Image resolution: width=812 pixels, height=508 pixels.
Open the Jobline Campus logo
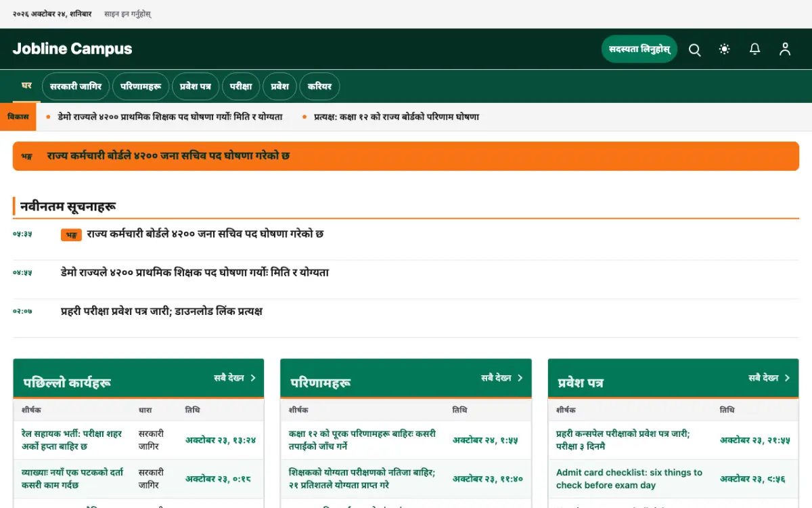pos(72,49)
